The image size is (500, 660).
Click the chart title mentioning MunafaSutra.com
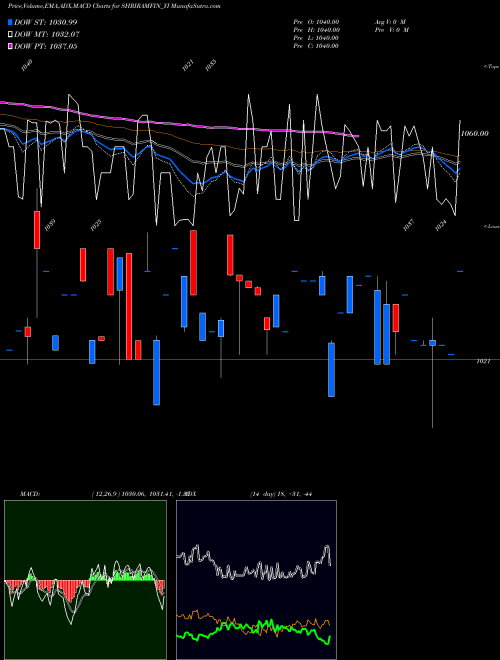click(114, 6)
